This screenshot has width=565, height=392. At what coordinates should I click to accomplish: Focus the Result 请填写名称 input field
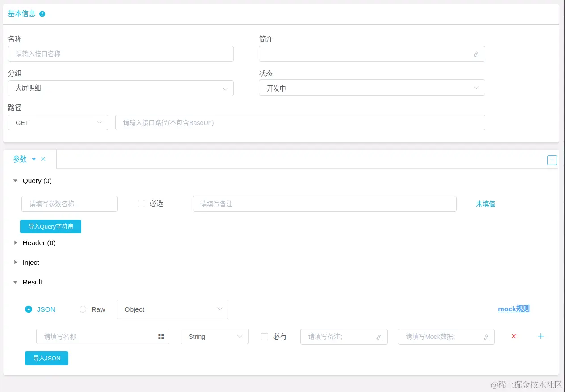pyautogui.click(x=103, y=337)
